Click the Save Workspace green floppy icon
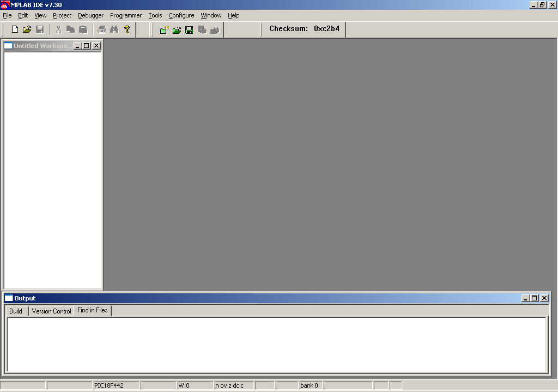 189,30
